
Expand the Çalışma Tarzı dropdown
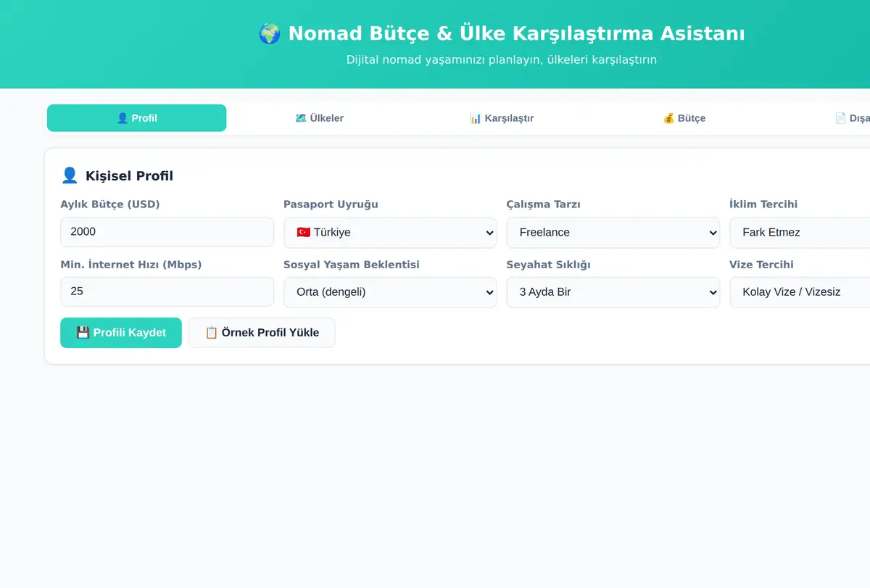point(613,233)
